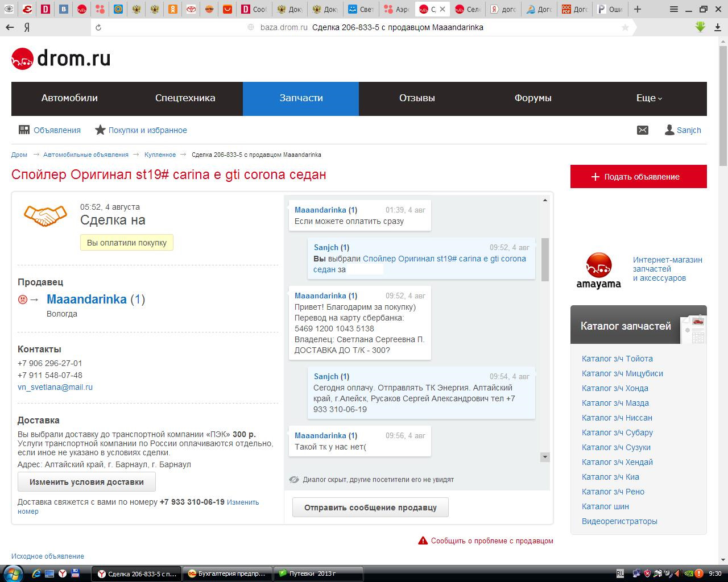The width and height of the screenshot is (728, 582).
Task: Click Изменить условия доставки button
Action: click(86, 482)
